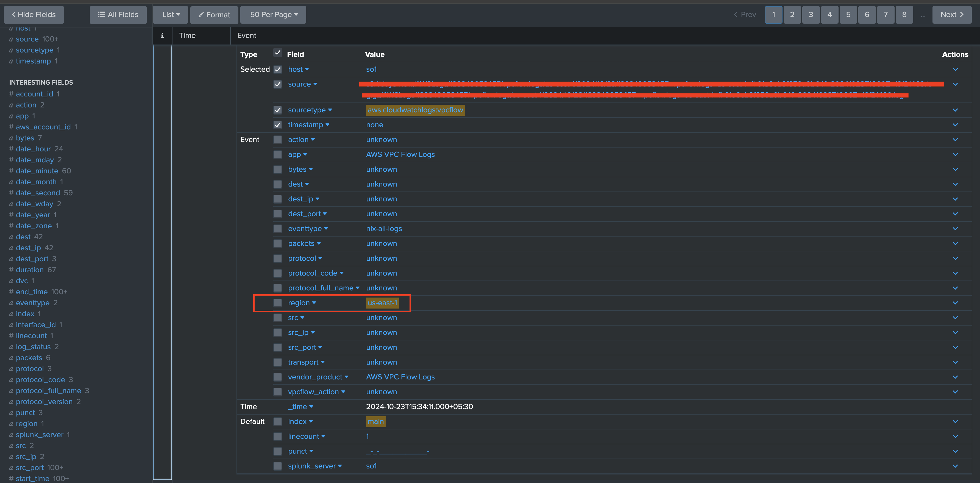
Task: Expand the actions chevron on the sourcetype row
Action: click(955, 110)
